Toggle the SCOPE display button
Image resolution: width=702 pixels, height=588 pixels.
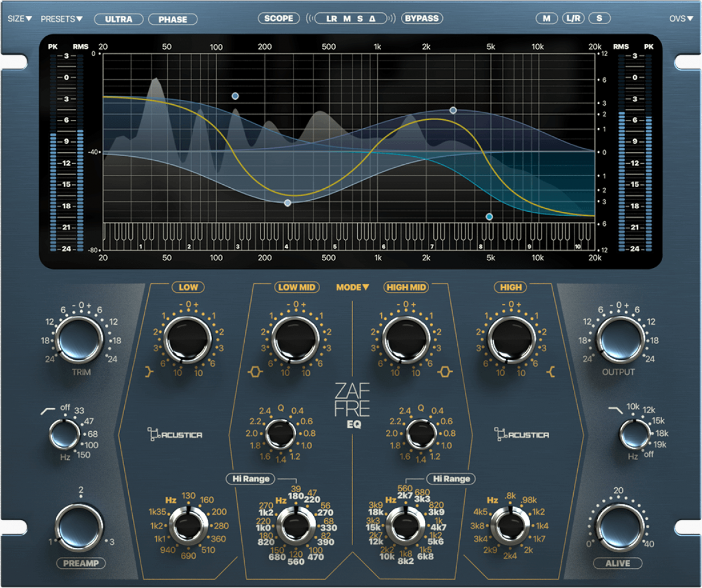click(279, 18)
